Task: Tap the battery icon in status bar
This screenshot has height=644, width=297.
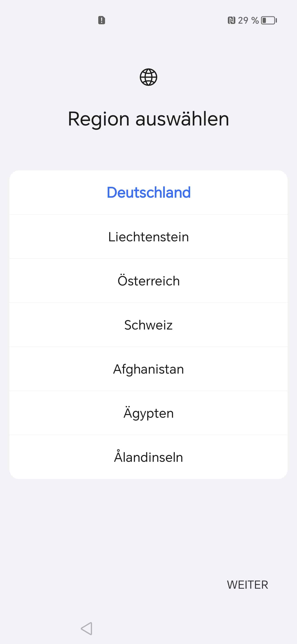Action: (269, 20)
